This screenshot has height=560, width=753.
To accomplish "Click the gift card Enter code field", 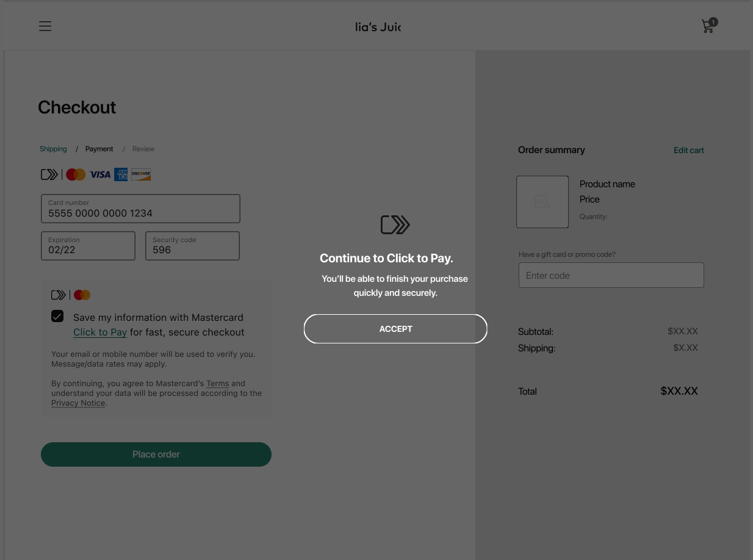I will pos(611,276).
